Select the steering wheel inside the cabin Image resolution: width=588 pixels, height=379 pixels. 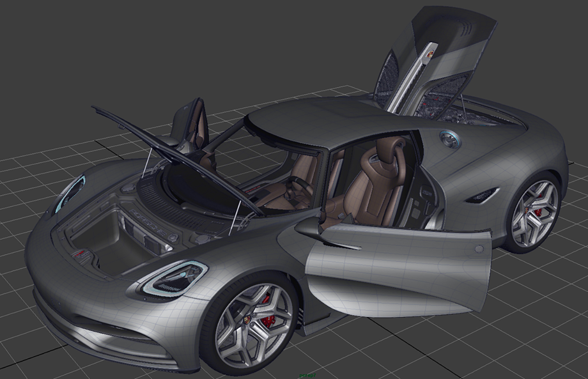[301, 187]
